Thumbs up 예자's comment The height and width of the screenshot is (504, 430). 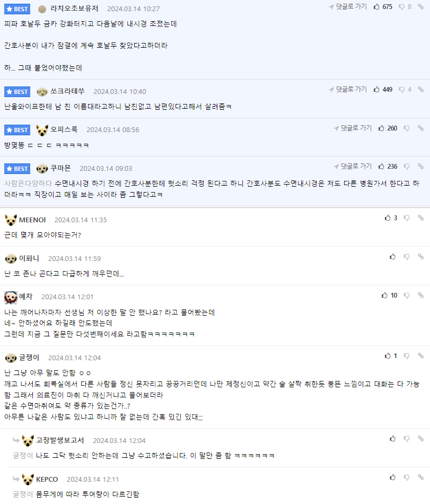[x=384, y=296]
